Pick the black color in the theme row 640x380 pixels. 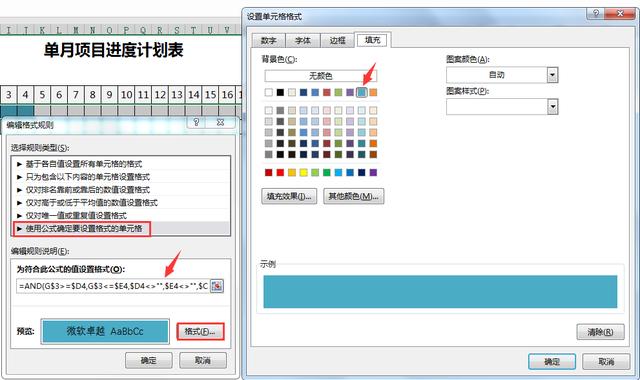[280, 93]
